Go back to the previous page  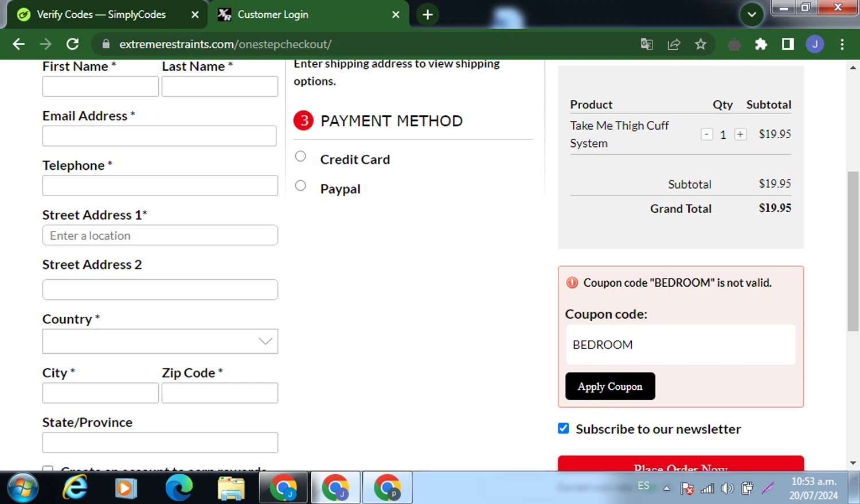click(x=18, y=44)
